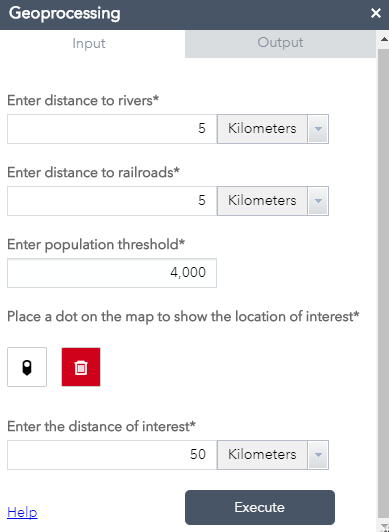Image resolution: width=389 pixels, height=532 pixels.
Task: Focus the distance to railroads value field
Action: click(112, 201)
